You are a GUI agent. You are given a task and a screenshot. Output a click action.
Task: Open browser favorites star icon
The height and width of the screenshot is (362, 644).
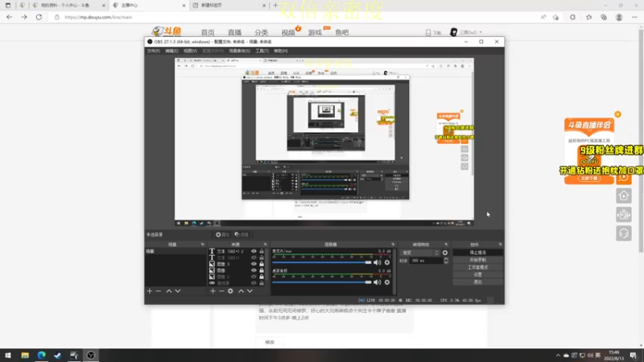click(x=588, y=17)
